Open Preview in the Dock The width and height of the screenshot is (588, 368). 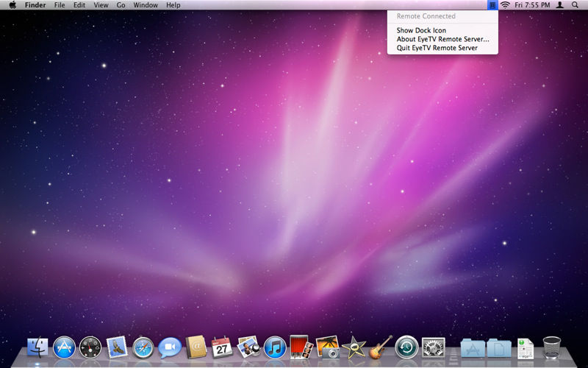pyautogui.click(x=248, y=347)
